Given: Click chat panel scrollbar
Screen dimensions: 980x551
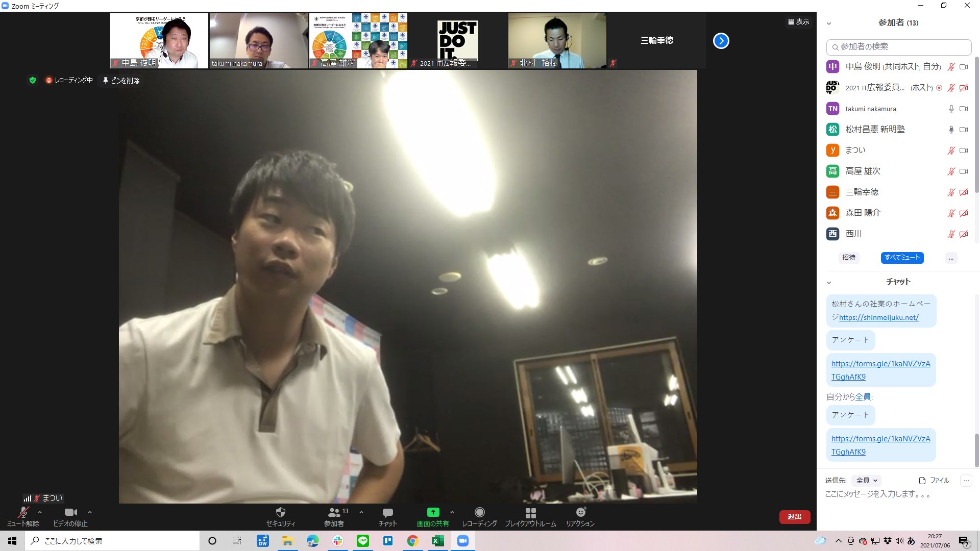Looking at the screenshot, I should click(x=977, y=450).
